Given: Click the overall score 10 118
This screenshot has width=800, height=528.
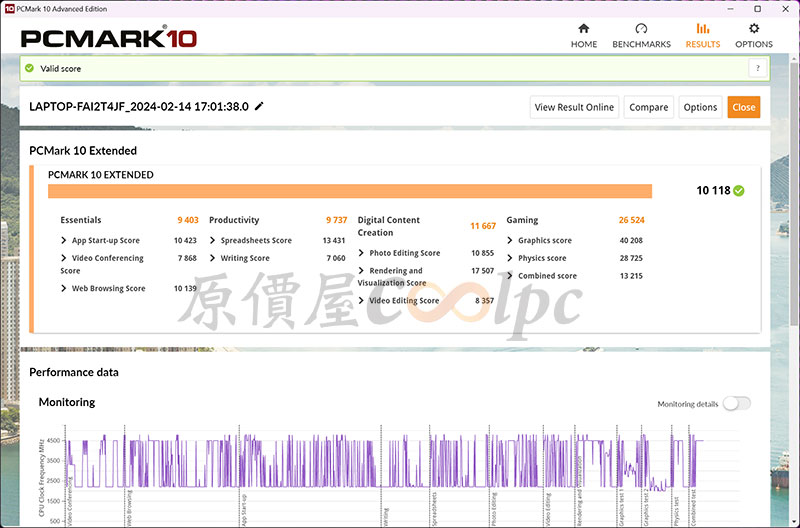Looking at the screenshot, I should 713,191.
